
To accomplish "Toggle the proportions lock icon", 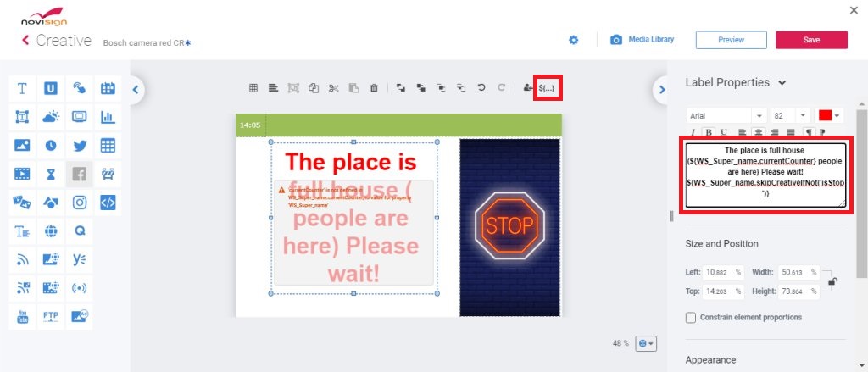I will [x=832, y=282].
